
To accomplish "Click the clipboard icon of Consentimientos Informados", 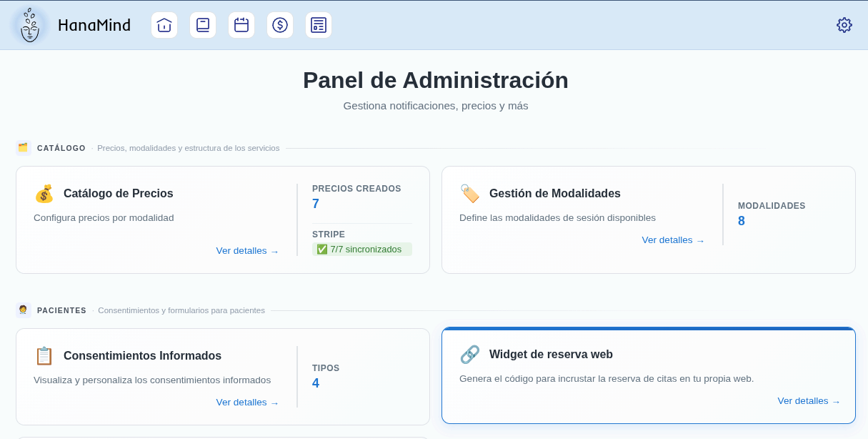I will pyautogui.click(x=44, y=356).
